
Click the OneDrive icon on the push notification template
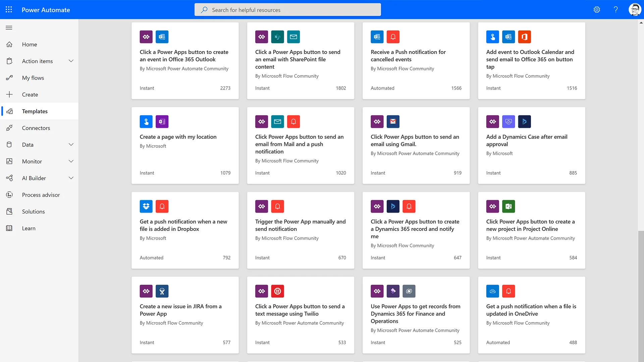492,291
